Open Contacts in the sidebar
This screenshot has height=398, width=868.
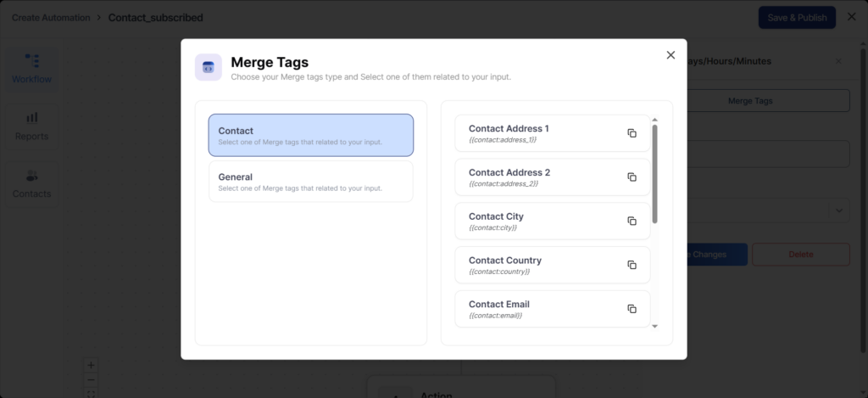coord(31,183)
